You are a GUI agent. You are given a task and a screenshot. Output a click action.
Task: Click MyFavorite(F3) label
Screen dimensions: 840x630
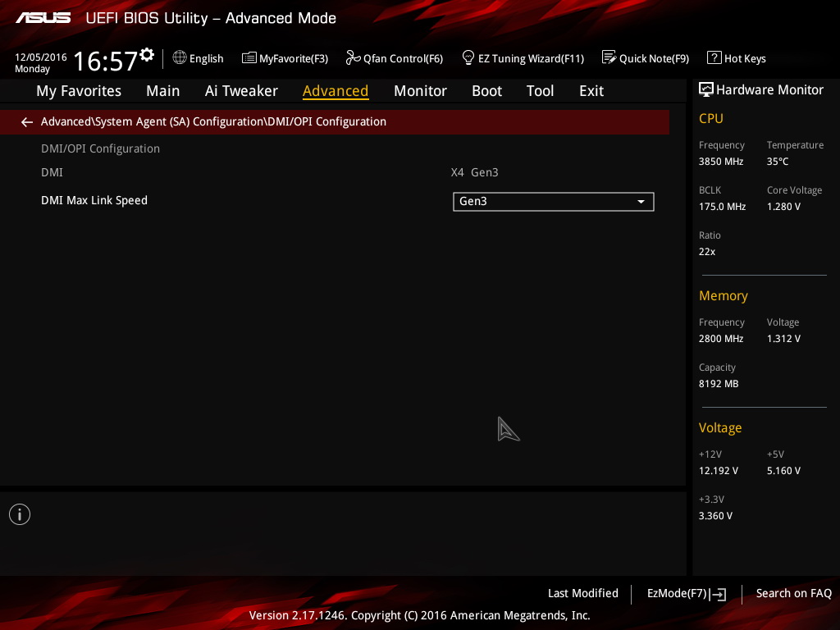click(294, 58)
